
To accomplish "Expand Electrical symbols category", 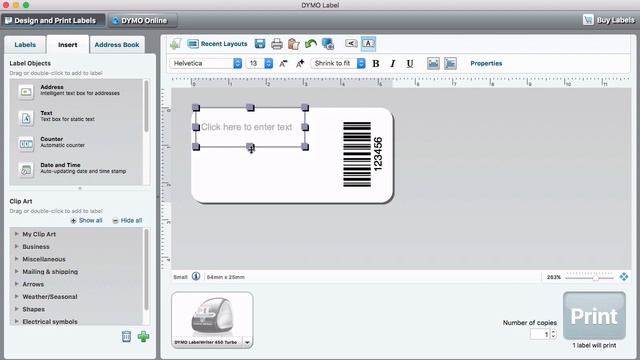I will coord(17,321).
